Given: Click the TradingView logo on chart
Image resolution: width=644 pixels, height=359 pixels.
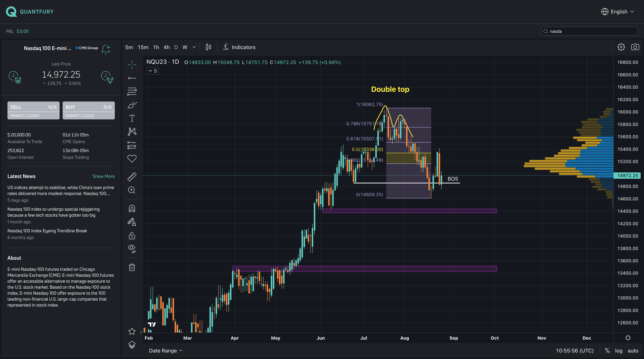Looking at the screenshot, I should coord(152,324).
